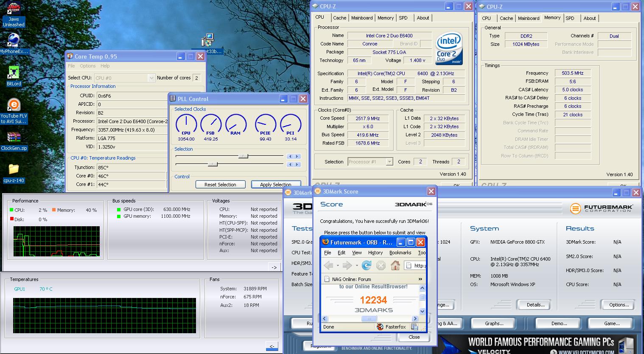644x354 pixels.
Task: Expand the Processor #1 selection dropdown
Action: tap(389, 162)
